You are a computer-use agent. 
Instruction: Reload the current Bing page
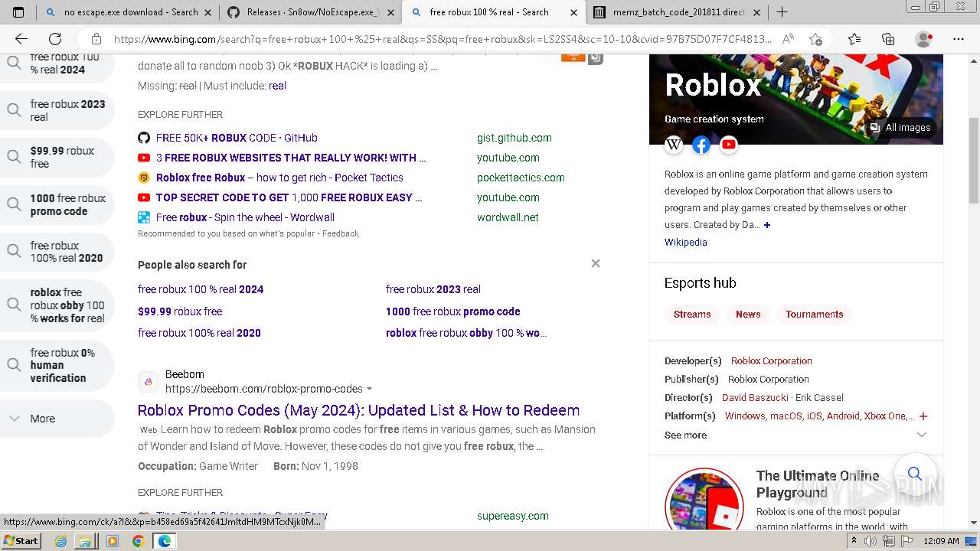click(55, 39)
